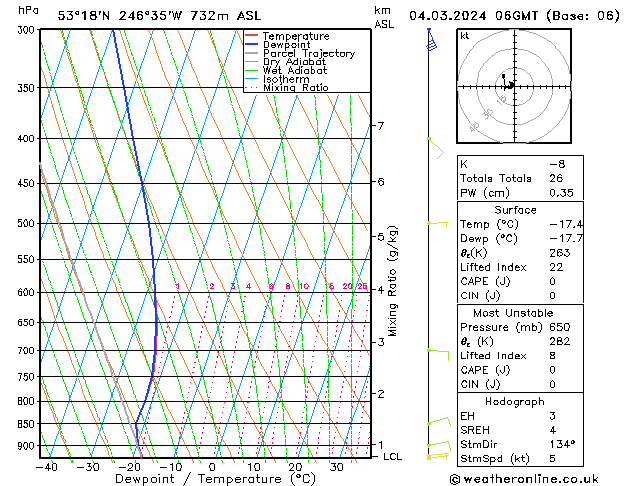
Task: Select the 'Temperature' legend label
Action: click(x=296, y=36)
